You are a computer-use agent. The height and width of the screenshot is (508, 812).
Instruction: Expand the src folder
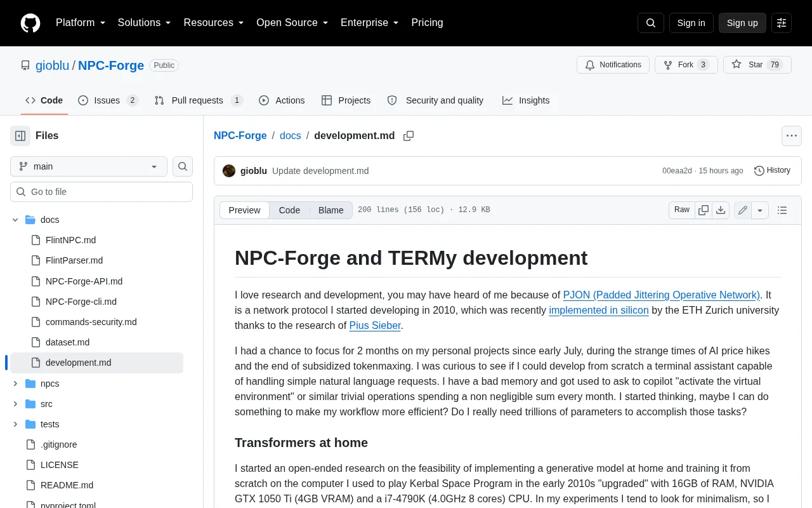click(15, 404)
